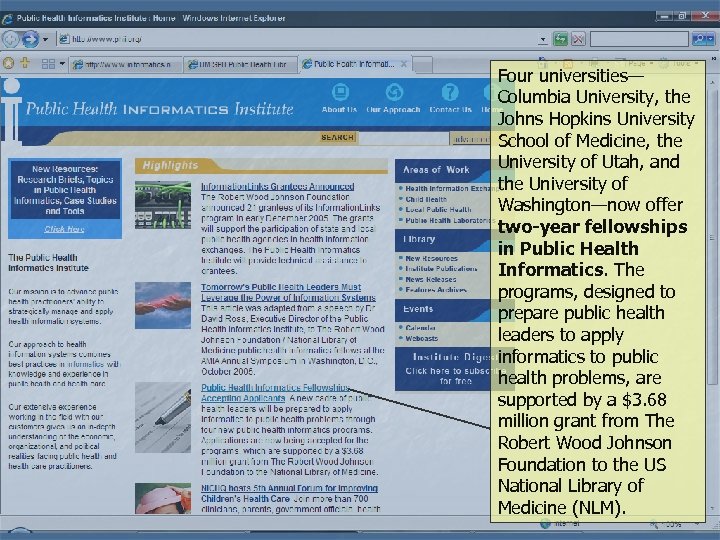Open the Favorites Center star icon
Screen dimensions: 720x540
coord(8,63)
